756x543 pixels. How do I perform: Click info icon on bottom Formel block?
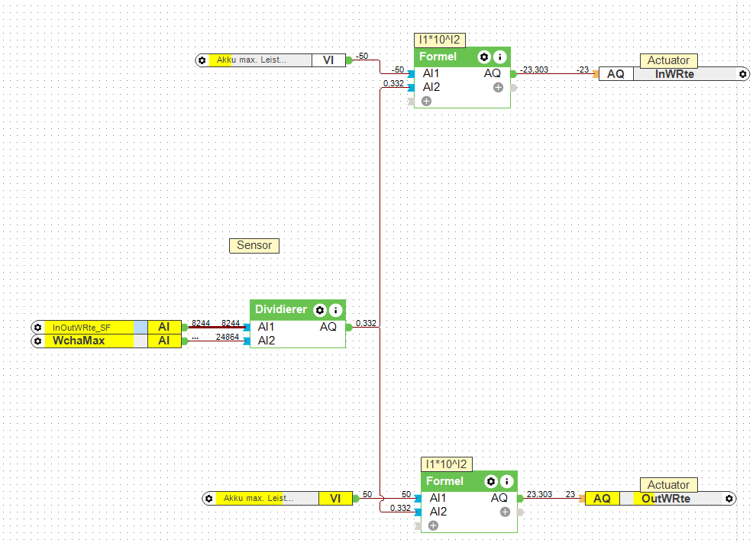pos(507,481)
